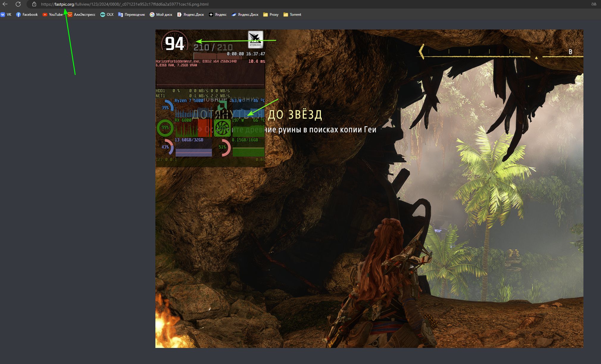The height and width of the screenshot is (364, 601).
Task: Click the translate page icon in address bar
Action: point(594,4)
